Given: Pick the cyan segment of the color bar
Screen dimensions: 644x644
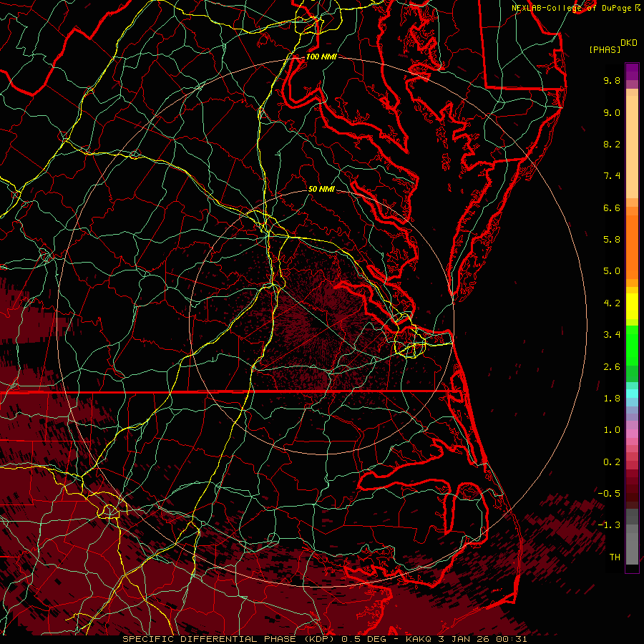Looking at the screenshot, I should pos(632,394).
